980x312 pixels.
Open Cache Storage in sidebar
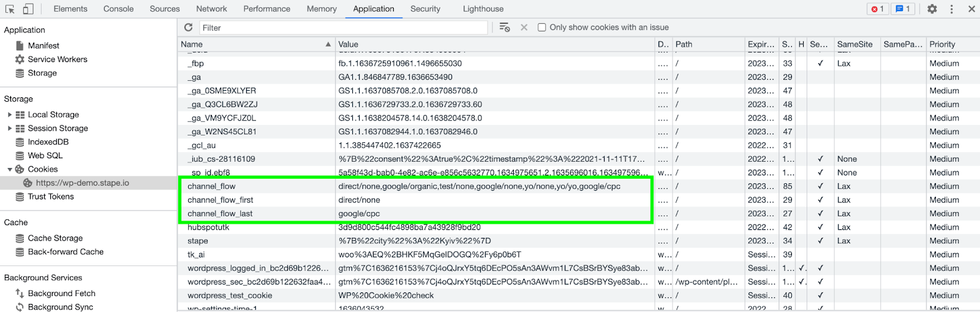tap(55, 238)
